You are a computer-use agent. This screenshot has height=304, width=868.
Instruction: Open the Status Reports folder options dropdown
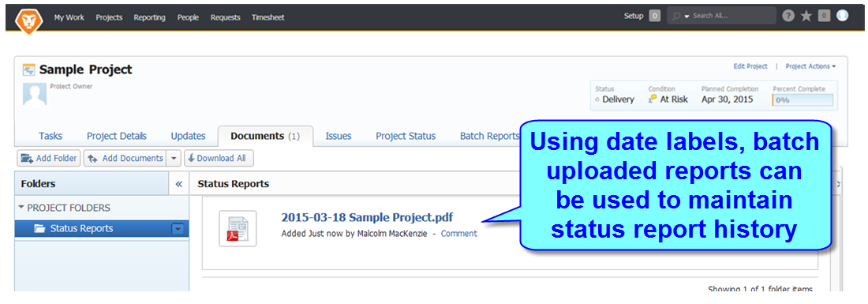coord(177,229)
